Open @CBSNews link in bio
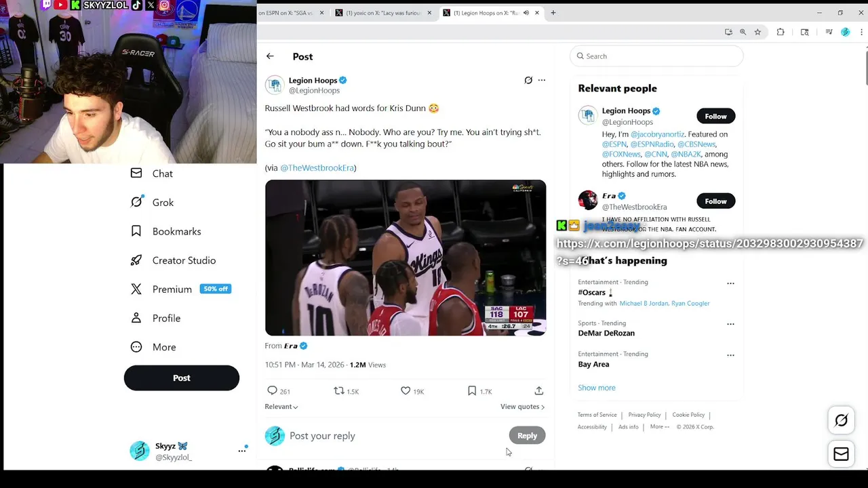This screenshot has height=488, width=868. point(696,144)
